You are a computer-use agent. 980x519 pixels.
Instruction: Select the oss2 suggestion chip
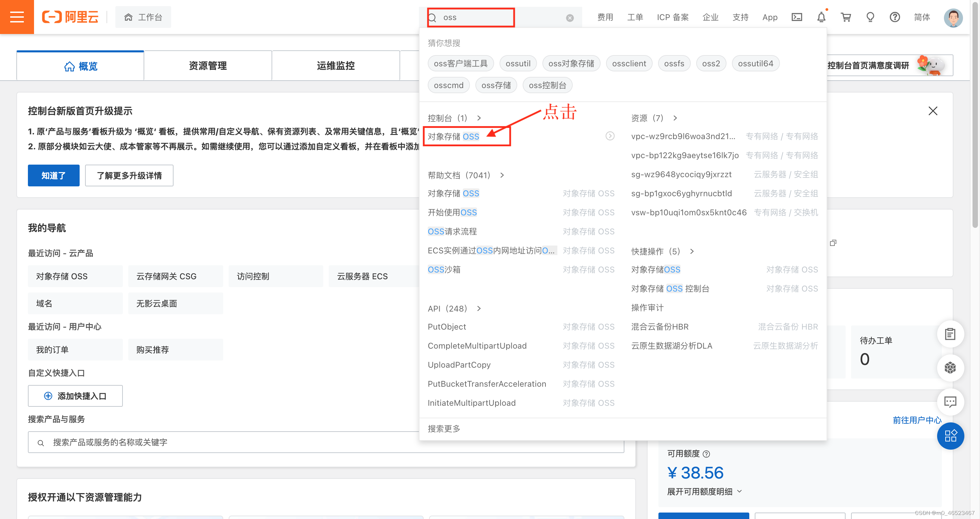point(711,64)
